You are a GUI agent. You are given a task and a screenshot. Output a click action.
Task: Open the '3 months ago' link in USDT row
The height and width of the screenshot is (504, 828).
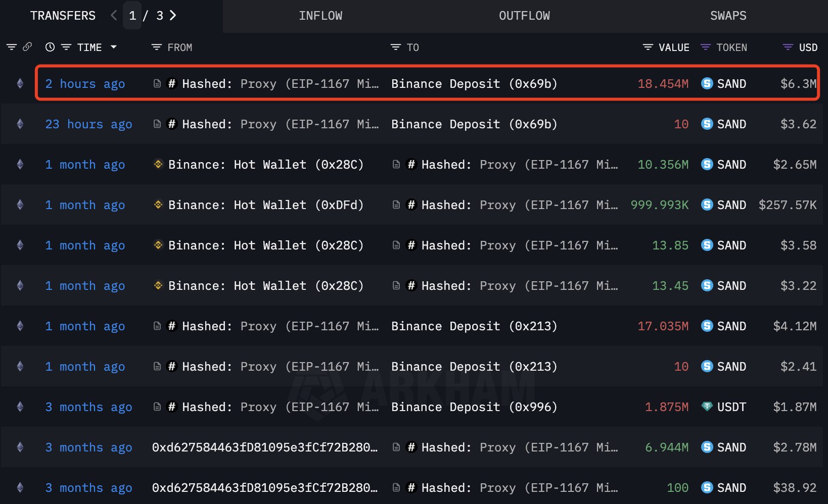88,407
